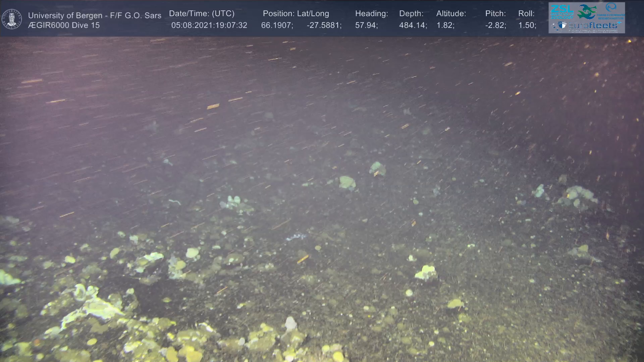The width and height of the screenshot is (644, 362).
Task: Click the Marine & Freshwater Research Institute text
Action: 610,17
